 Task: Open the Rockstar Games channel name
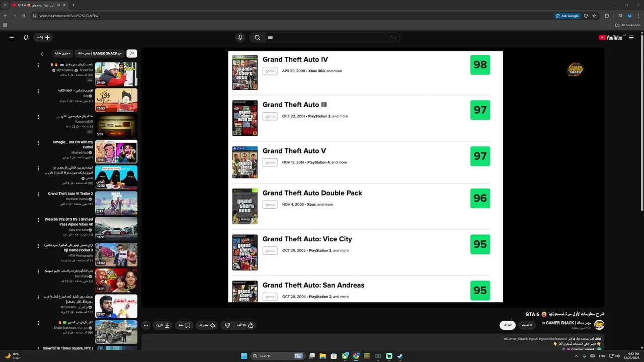77,199
